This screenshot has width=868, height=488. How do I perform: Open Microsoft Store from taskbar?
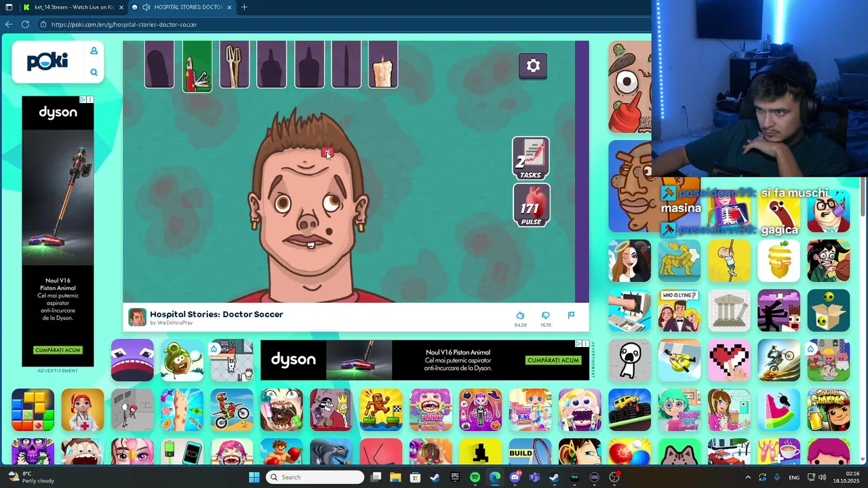click(x=415, y=477)
